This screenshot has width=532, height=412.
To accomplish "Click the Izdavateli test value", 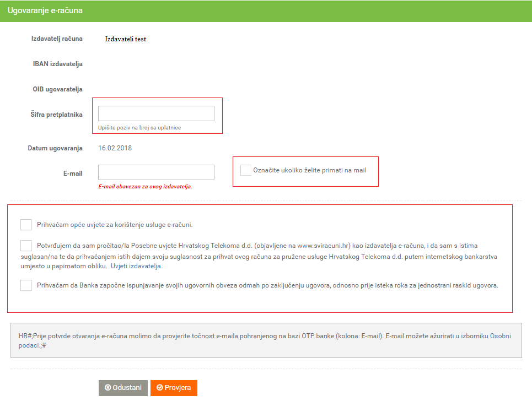I will point(126,39).
